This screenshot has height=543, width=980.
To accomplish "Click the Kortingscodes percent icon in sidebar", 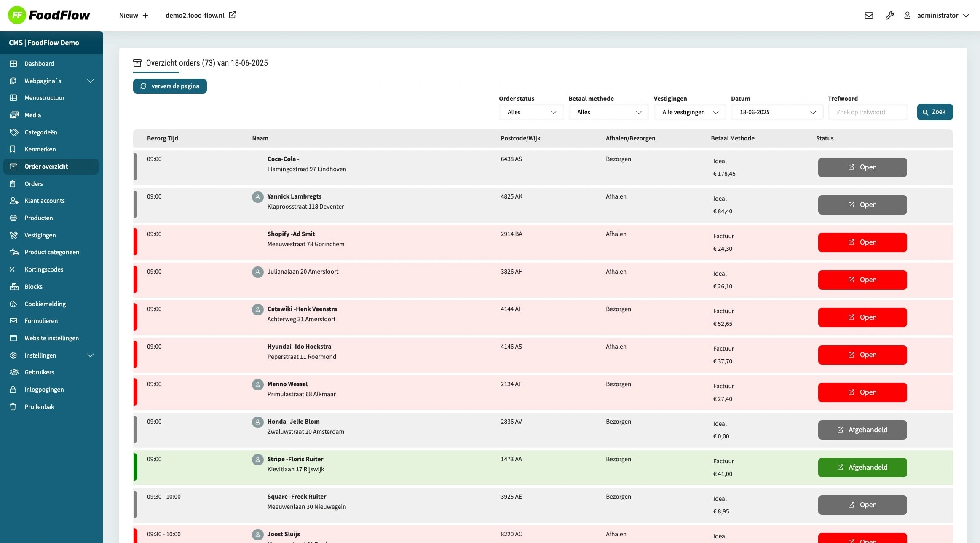I will [x=13, y=269].
